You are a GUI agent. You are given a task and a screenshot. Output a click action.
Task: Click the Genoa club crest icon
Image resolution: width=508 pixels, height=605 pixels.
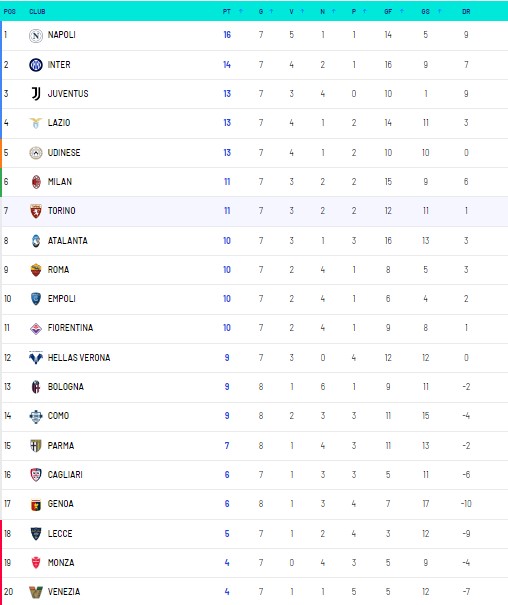[36, 504]
